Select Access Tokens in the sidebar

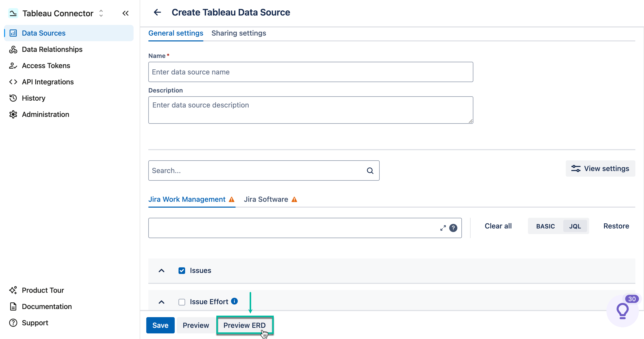click(x=46, y=66)
